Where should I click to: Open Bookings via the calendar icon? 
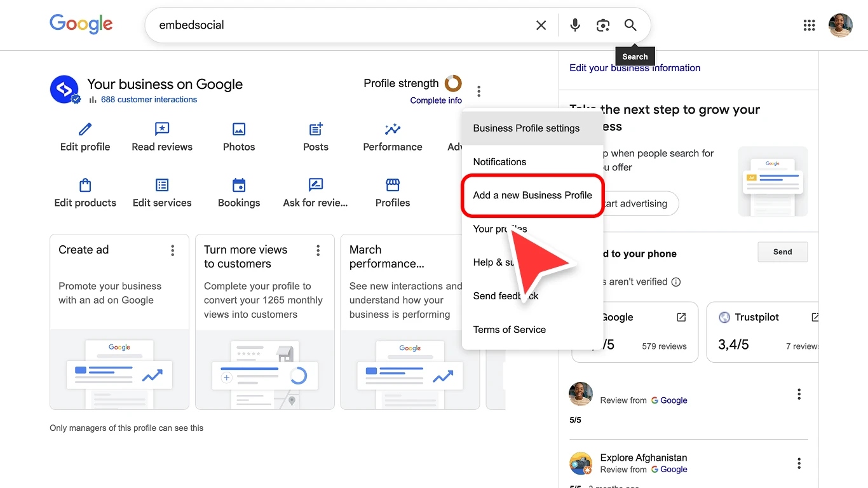[x=238, y=186]
